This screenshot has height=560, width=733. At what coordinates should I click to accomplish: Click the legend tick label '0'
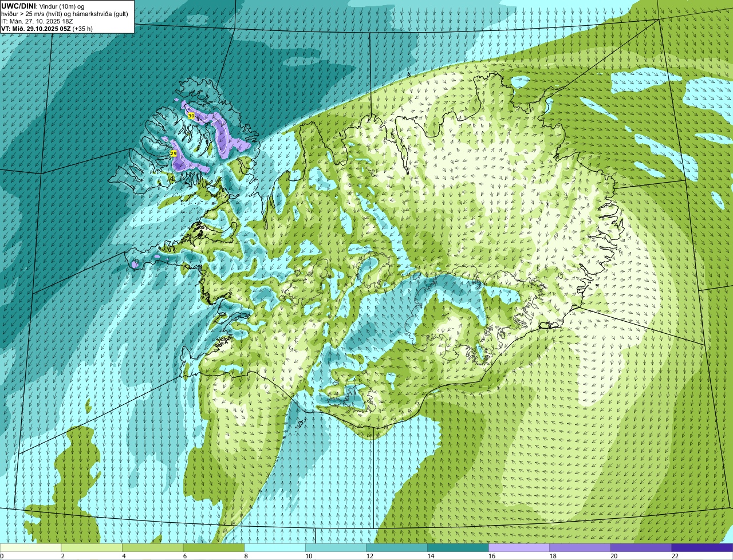pos(2,556)
